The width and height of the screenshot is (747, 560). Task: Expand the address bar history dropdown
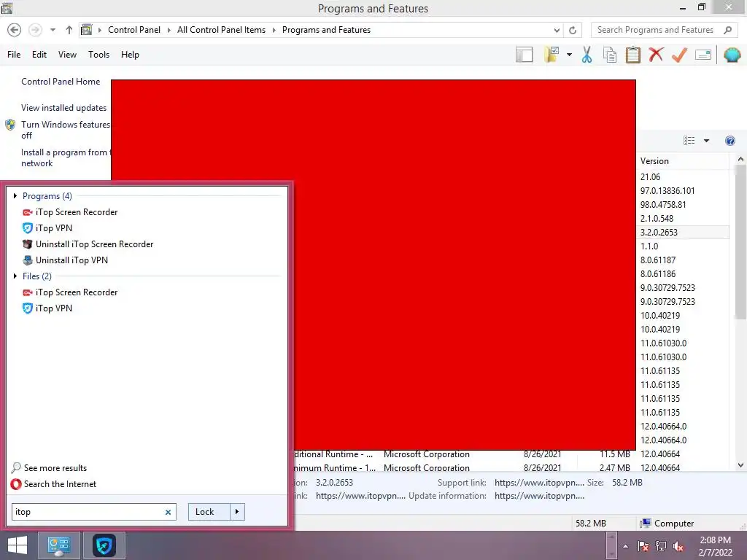click(x=557, y=31)
